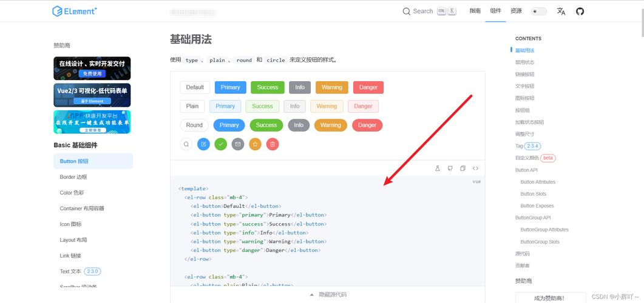This screenshot has height=303, width=644.
Task: Click the Plain button
Action: [x=192, y=106]
